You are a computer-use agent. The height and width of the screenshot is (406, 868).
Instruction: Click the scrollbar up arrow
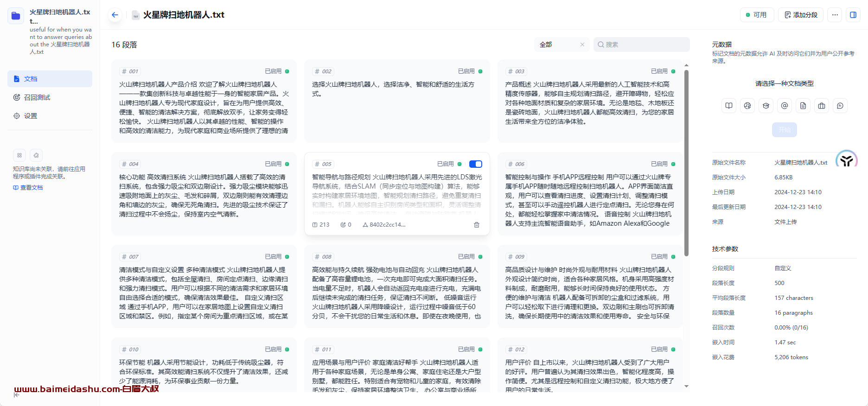coord(686,65)
